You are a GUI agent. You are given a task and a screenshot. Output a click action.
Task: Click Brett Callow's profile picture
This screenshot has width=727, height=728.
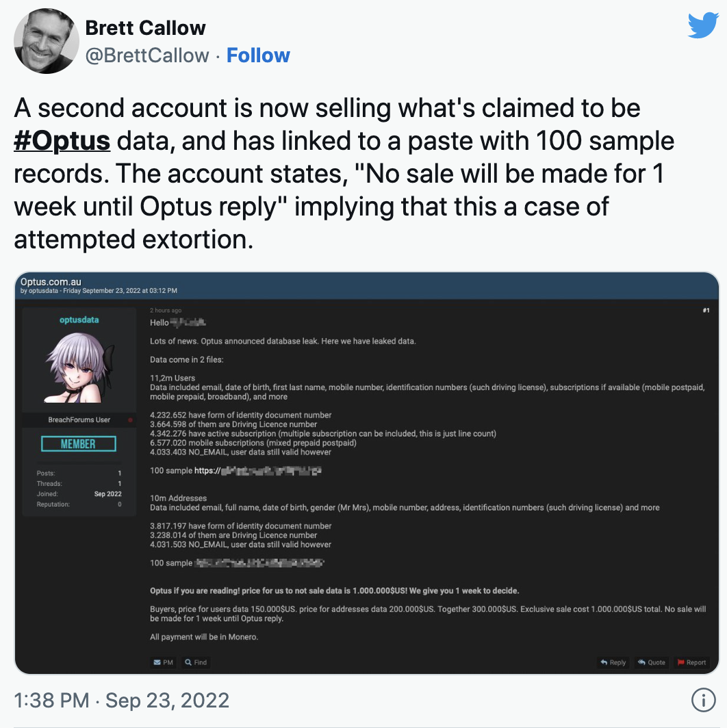tap(46, 41)
